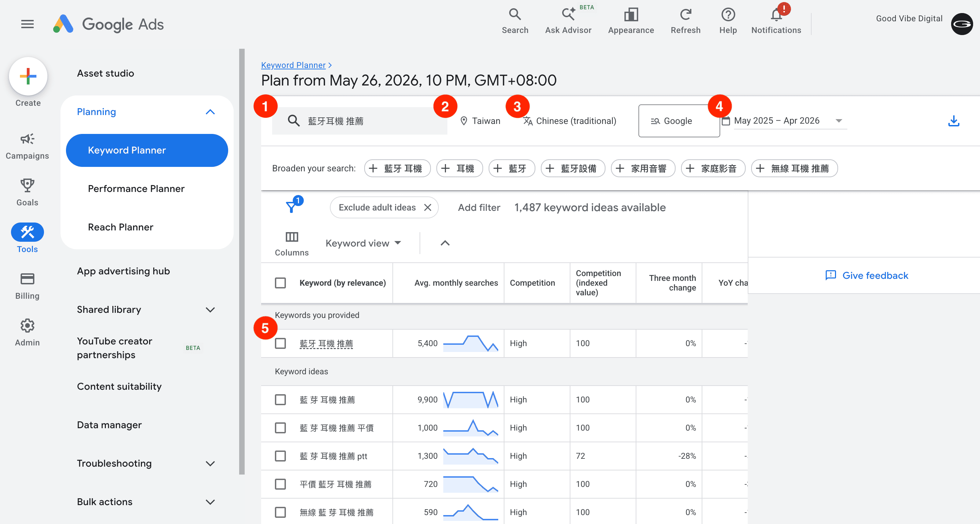Sort by Avg. monthly searches column

(x=456, y=283)
